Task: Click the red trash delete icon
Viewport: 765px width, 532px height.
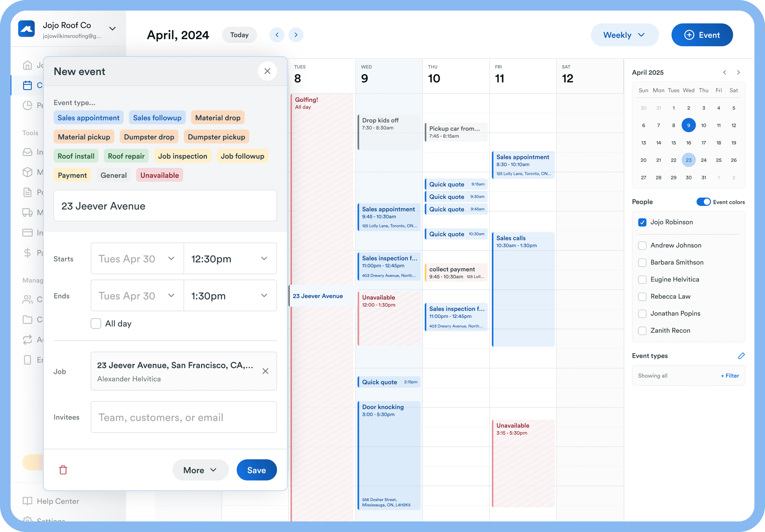Action: pyautogui.click(x=63, y=470)
